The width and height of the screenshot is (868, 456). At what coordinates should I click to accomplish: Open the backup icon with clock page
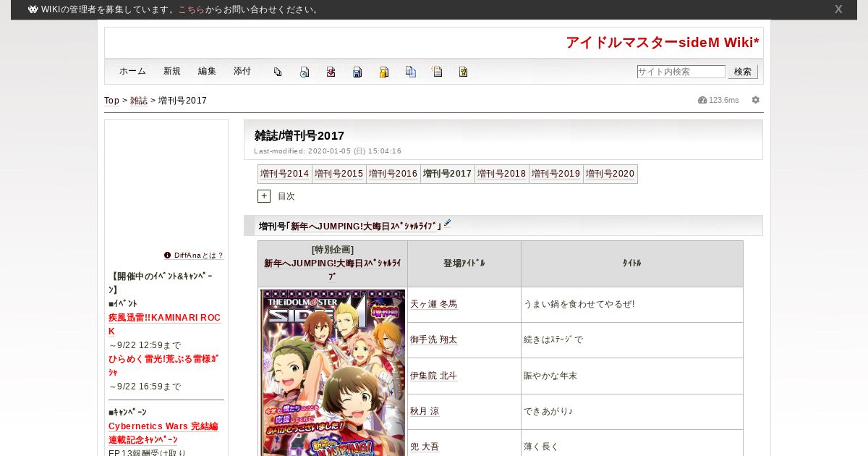(x=305, y=72)
